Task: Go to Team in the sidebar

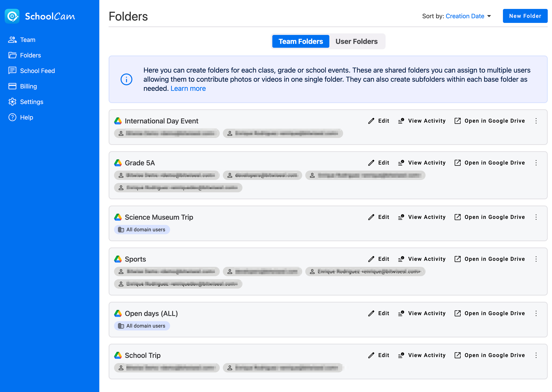Action: coord(28,40)
